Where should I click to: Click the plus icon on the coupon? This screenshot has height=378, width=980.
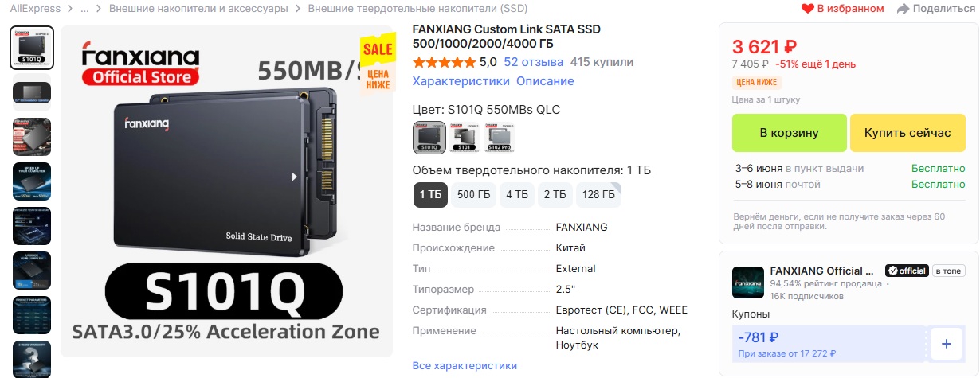947,344
